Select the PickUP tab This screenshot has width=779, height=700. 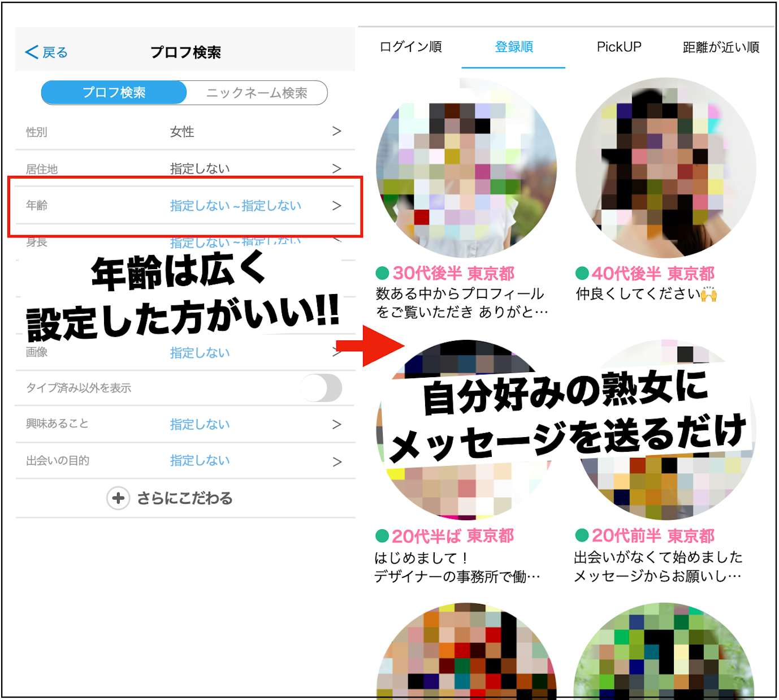(x=619, y=47)
